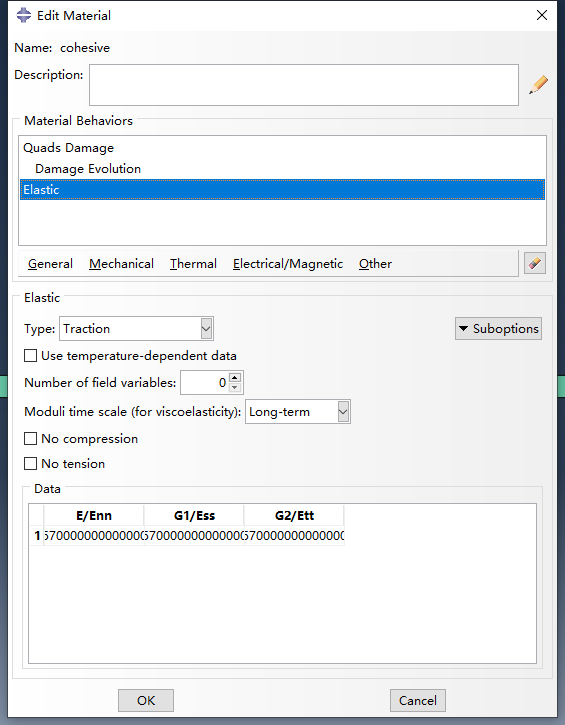Confirm with the OK button

click(x=146, y=700)
